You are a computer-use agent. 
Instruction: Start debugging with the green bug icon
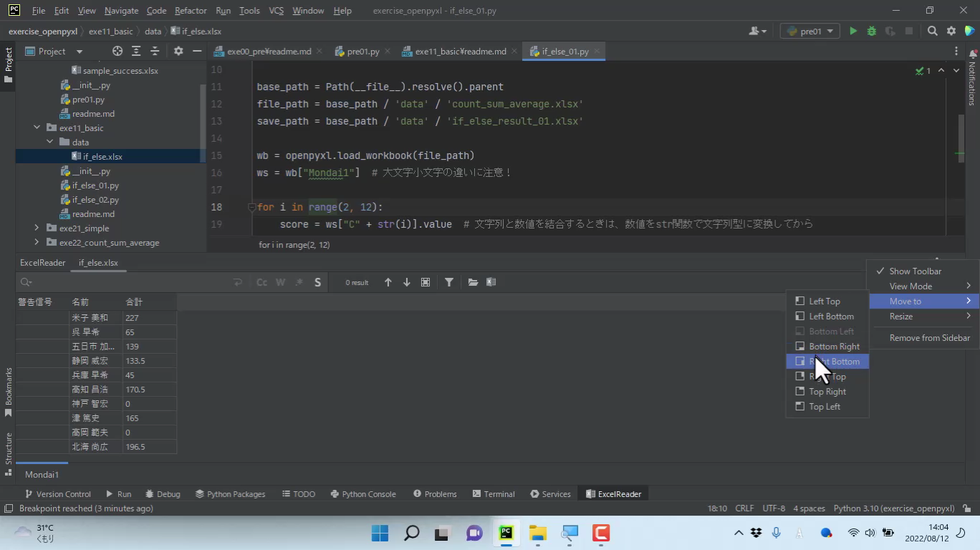tap(871, 32)
